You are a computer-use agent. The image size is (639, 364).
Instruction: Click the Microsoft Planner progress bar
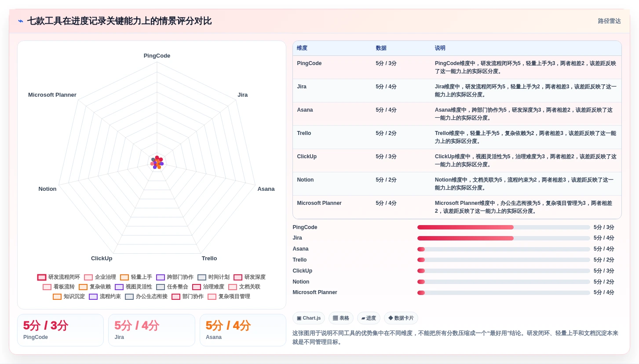pyautogui.click(x=504, y=293)
